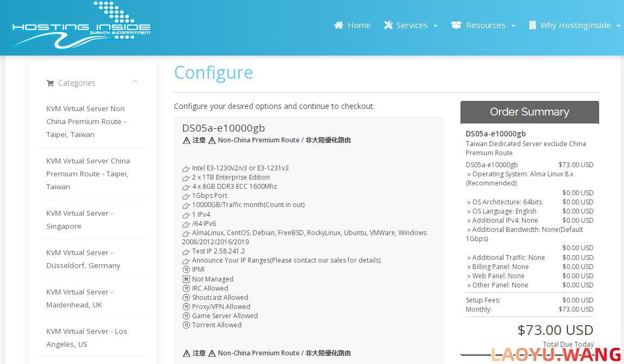Image resolution: width=624 pixels, height=364 pixels.
Task: Click Other Panel: None summary line
Action: (530, 285)
